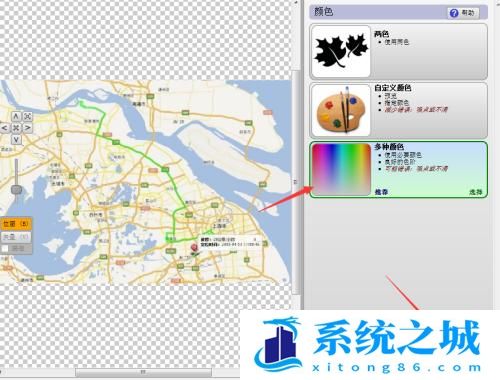The height and width of the screenshot is (380, 500).
Task: Click 选择 in the 多种颜色 card
Action: pos(476,192)
